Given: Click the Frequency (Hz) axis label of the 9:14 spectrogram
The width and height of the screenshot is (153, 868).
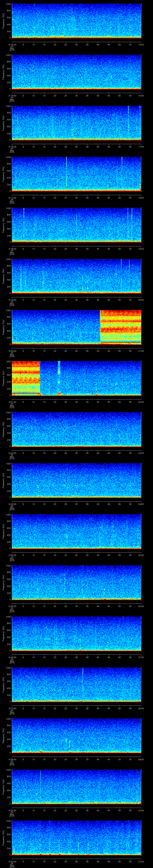Looking at the screenshot, I should tap(3, 21).
